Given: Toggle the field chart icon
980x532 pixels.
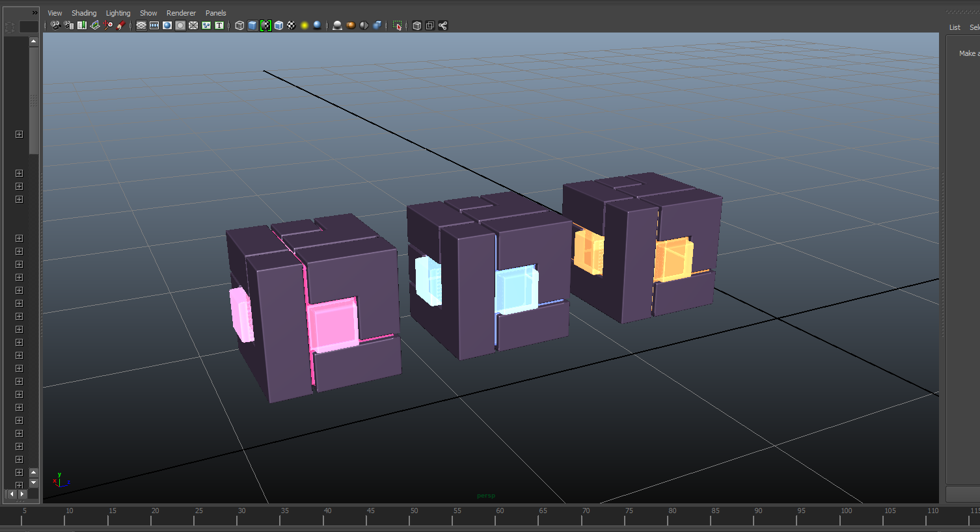Looking at the screenshot, I should (193, 25).
